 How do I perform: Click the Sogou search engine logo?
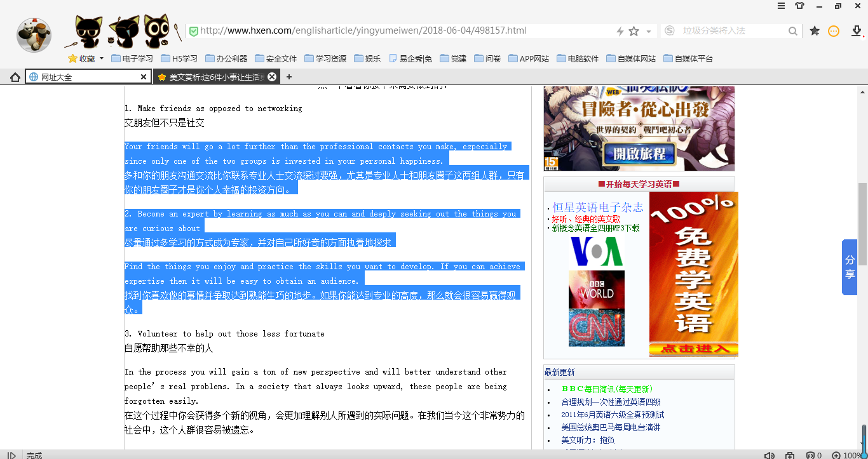(669, 30)
